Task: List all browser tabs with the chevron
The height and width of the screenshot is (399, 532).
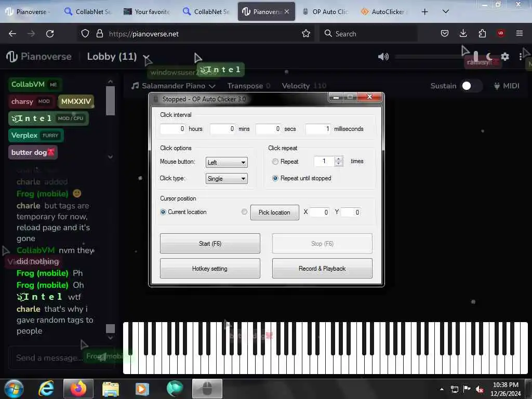Action: (445, 11)
